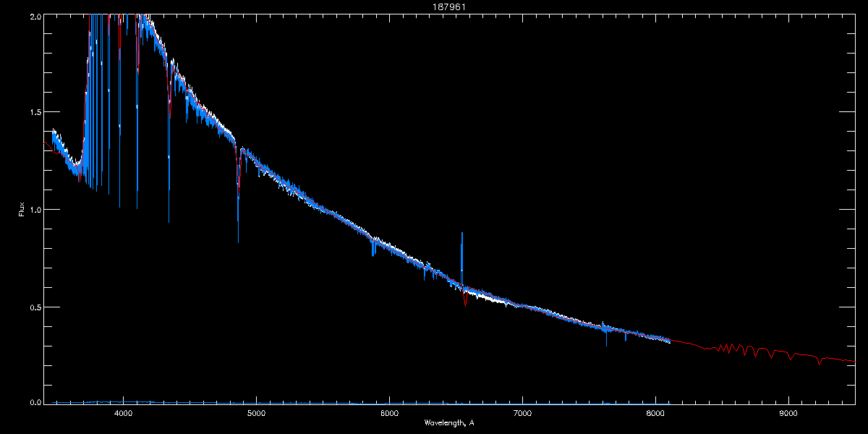Image resolution: width=868 pixels, height=434 pixels.
Task: Click the Flux axis label
Action: coord(22,210)
